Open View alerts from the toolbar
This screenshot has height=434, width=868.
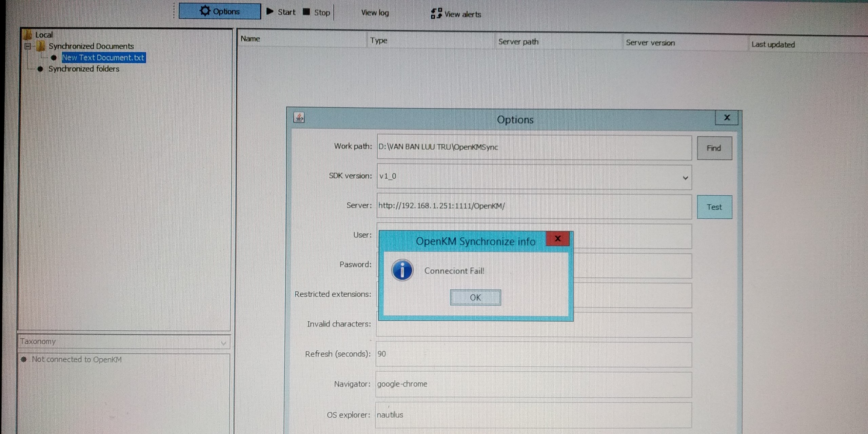pyautogui.click(x=456, y=14)
